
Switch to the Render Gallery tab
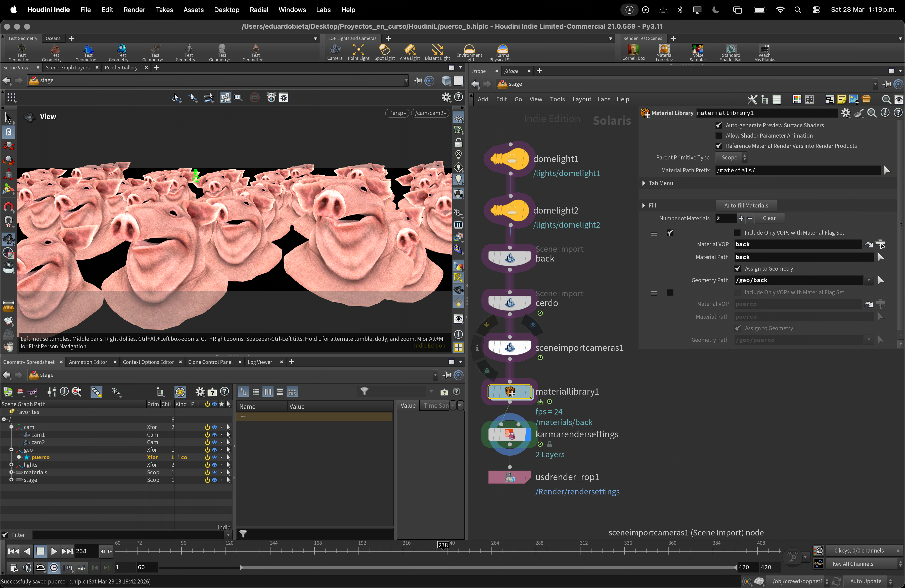(121, 68)
